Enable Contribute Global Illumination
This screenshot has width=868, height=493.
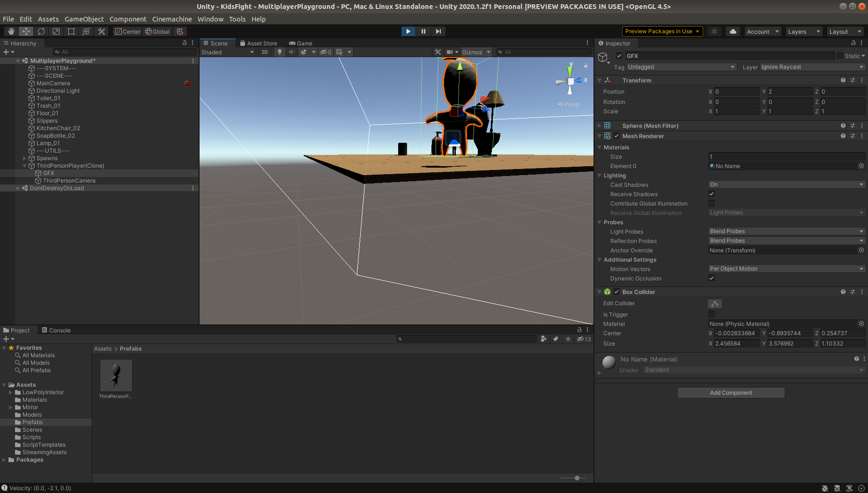(x=712, y=203)
